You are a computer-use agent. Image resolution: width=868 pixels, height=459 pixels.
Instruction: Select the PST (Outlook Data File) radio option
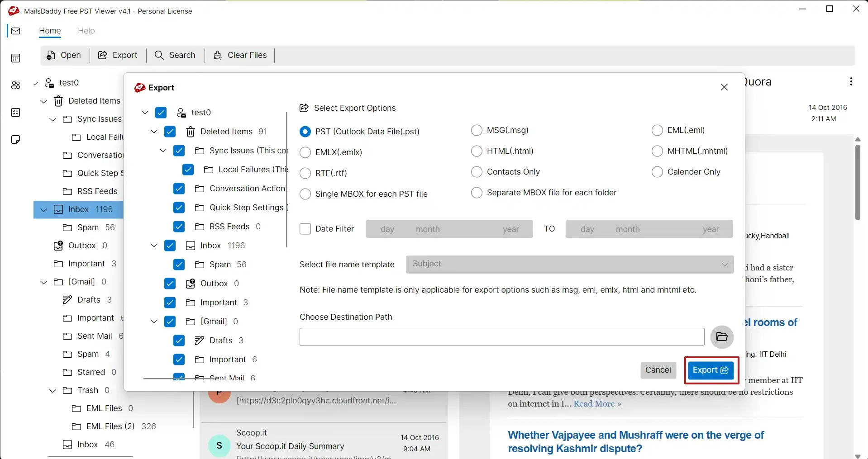[x=305, y=132]
